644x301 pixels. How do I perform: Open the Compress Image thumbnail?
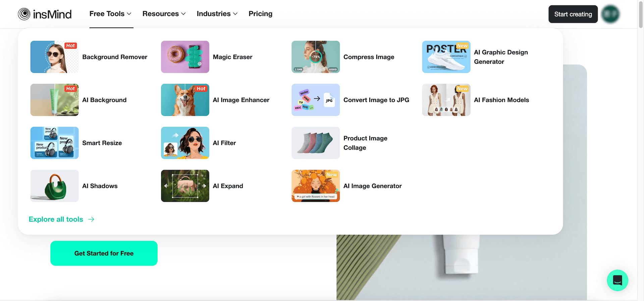click(316, 57)
